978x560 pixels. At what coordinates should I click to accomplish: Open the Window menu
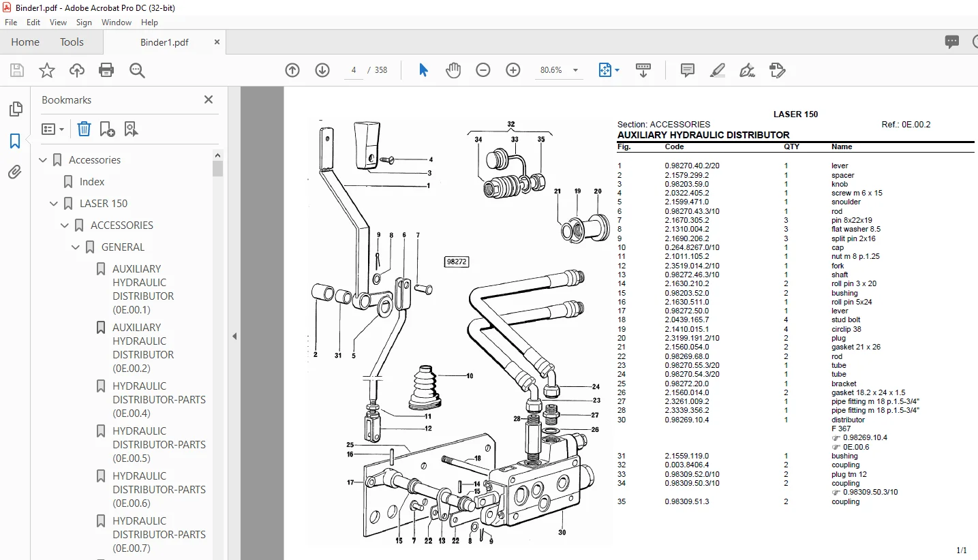117,22
